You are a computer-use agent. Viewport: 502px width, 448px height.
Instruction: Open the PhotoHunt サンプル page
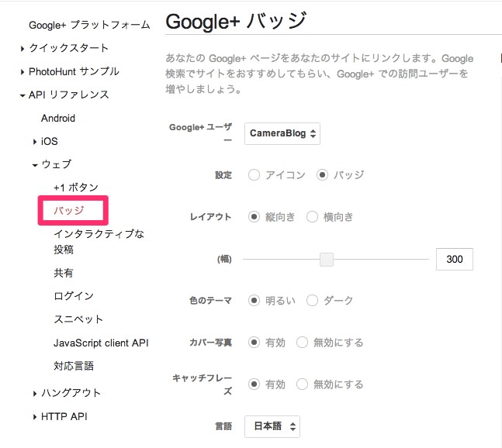[74, 71]
